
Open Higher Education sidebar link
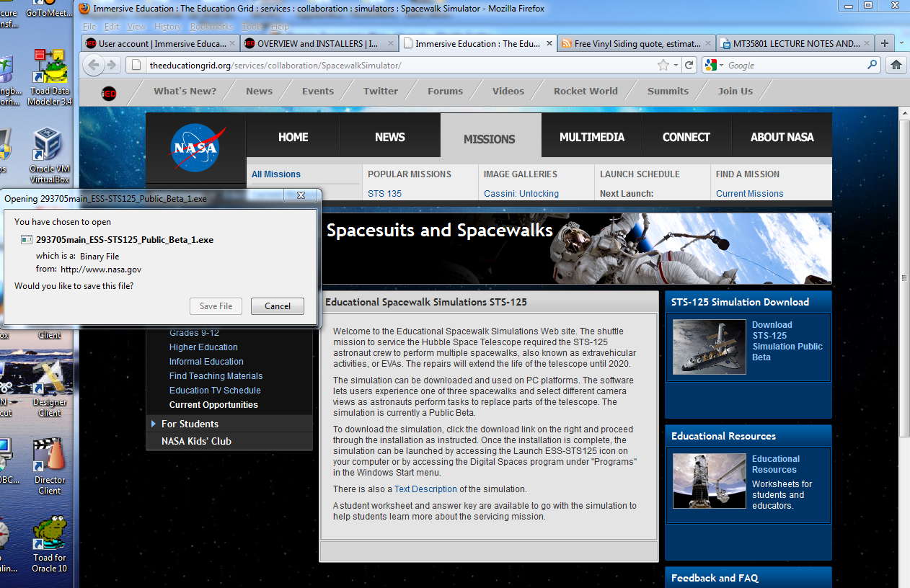point(203,347)
